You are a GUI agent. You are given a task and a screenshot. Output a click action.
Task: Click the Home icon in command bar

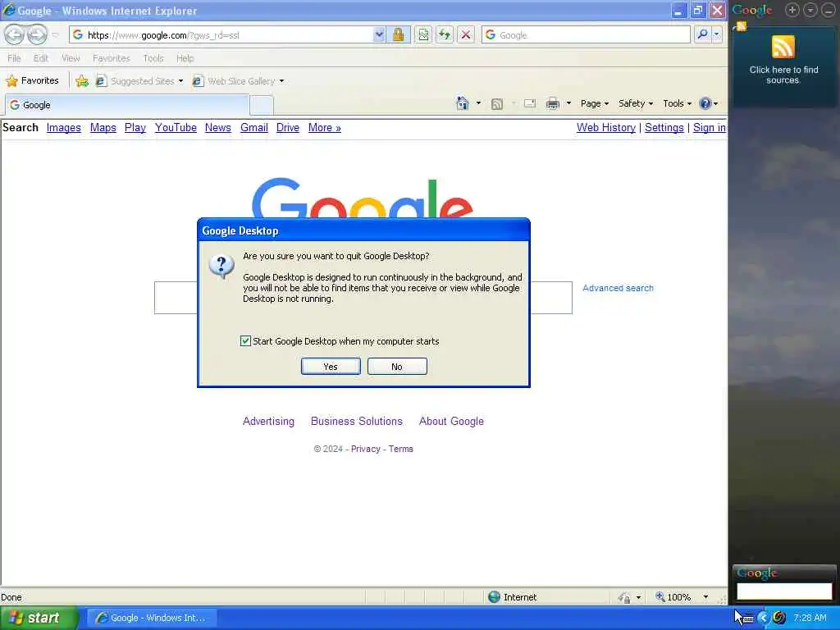click(462, 103)
